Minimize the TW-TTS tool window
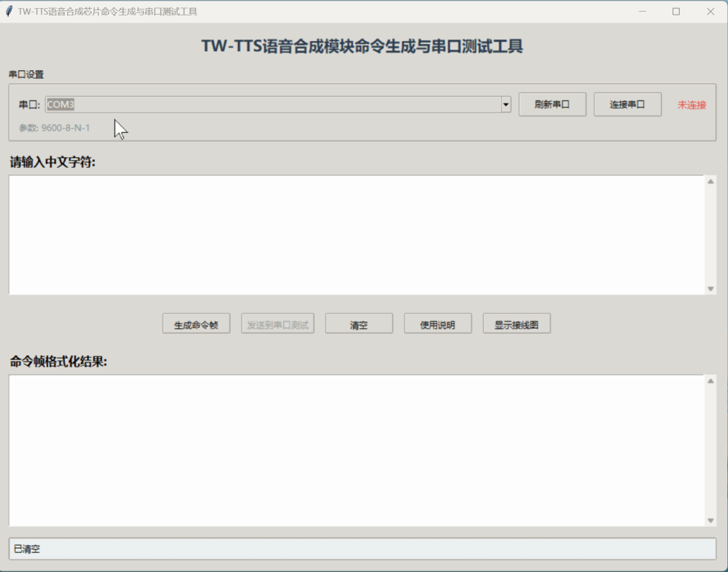Screen dimensions: 728x572 click(x=643, y=12)
